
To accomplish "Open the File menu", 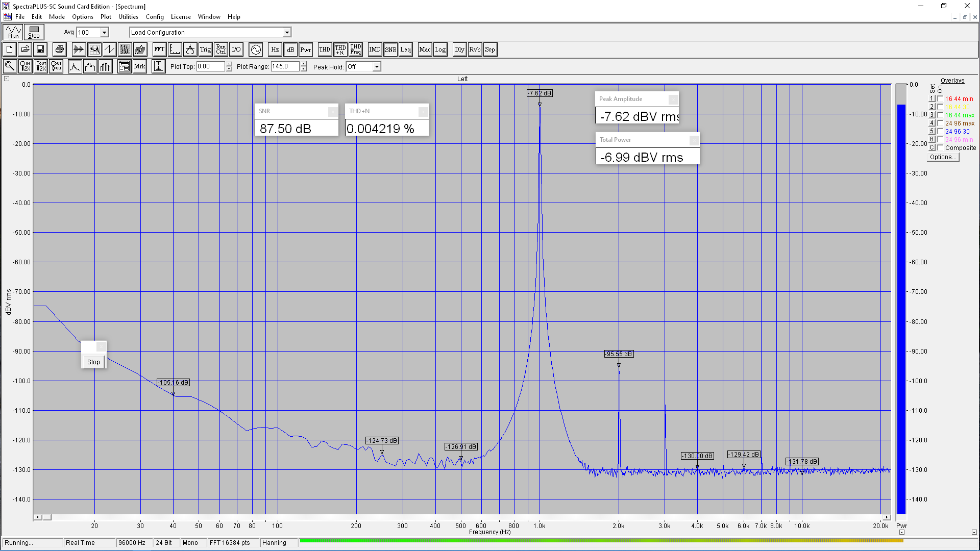I will pos(20,17).
